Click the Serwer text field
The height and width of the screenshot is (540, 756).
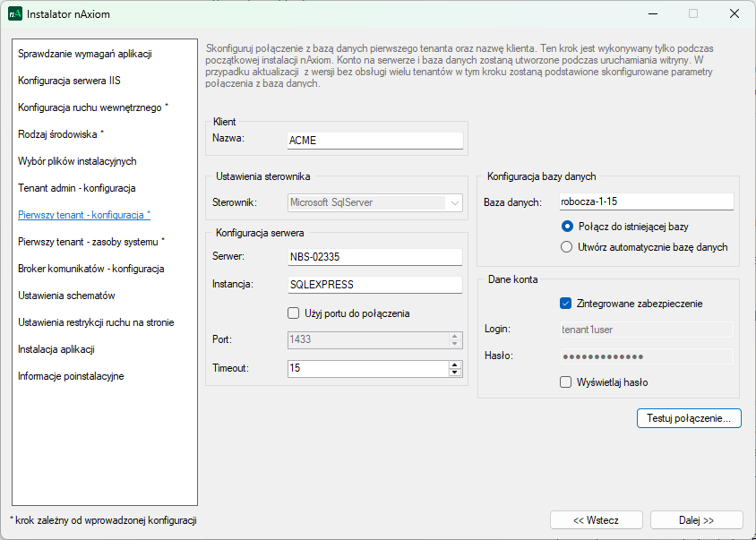[374, 257]
